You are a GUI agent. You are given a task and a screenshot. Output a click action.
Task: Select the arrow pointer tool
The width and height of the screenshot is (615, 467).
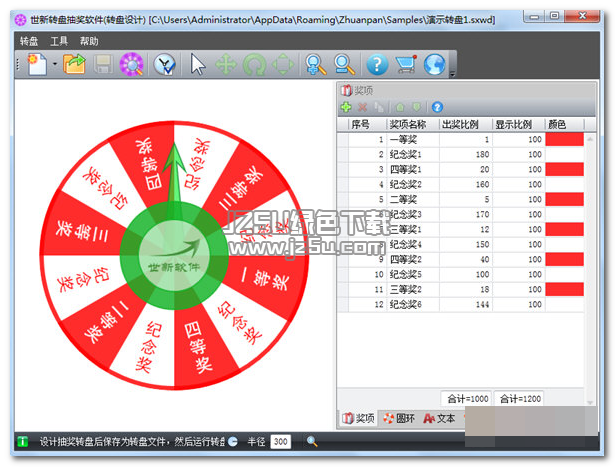(198, 65)
